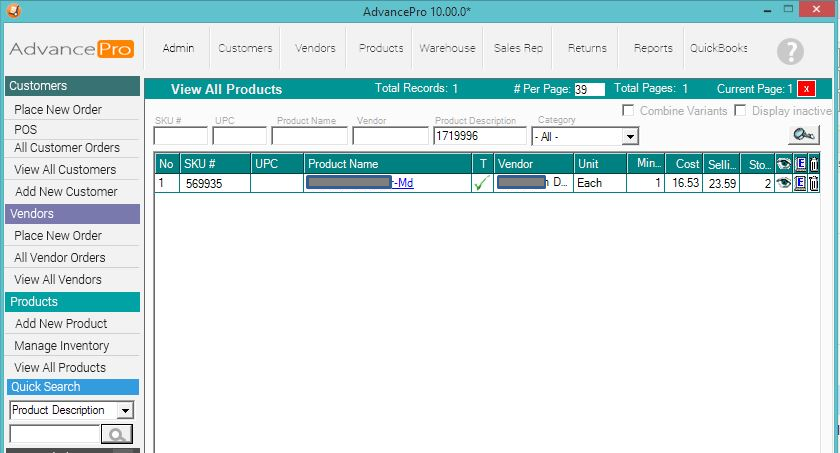
Task: Click the Quick Search magnifier button
Action: coord(117,434)
